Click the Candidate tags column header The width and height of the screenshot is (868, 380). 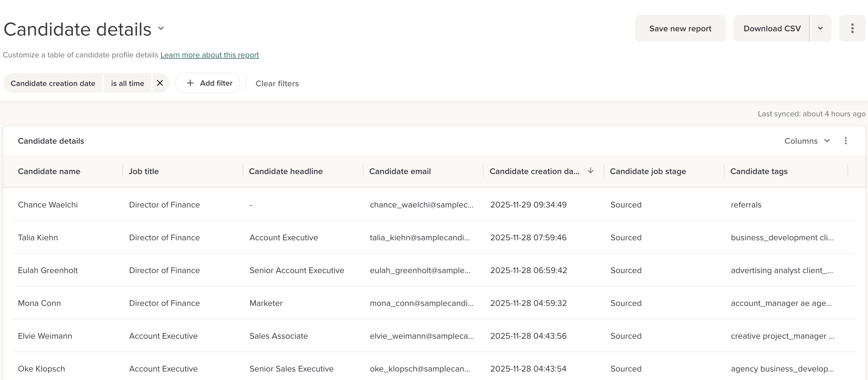758,171
